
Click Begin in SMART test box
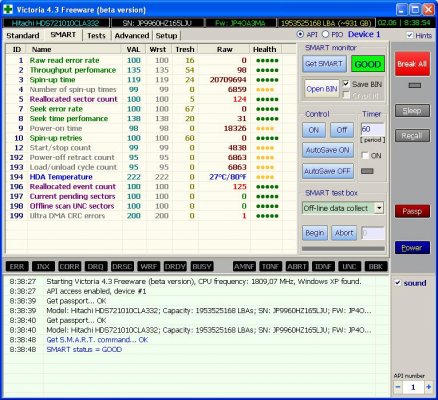315,233
